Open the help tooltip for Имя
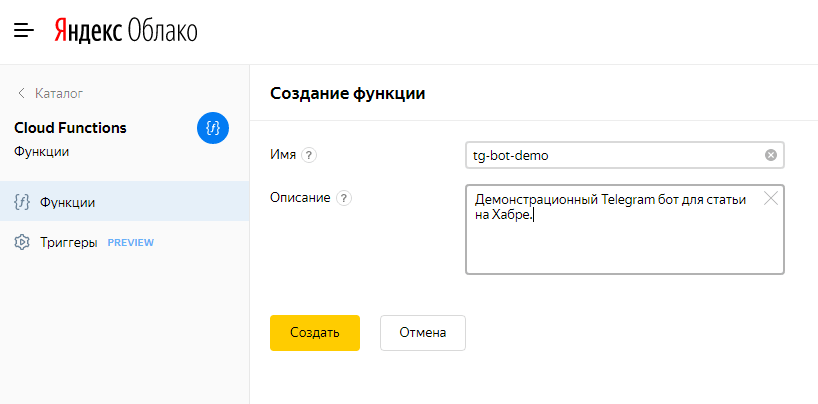This screenshot has height=404, width=818. (x=309, y=155)
